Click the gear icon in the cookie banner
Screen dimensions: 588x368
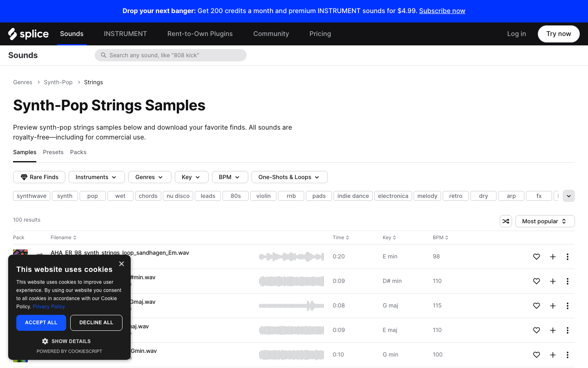[x=45, y=341]
